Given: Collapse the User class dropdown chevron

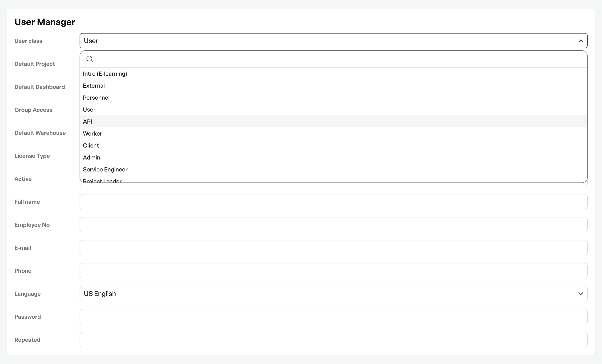Looking at the screenshot, I should pos(581,41).
